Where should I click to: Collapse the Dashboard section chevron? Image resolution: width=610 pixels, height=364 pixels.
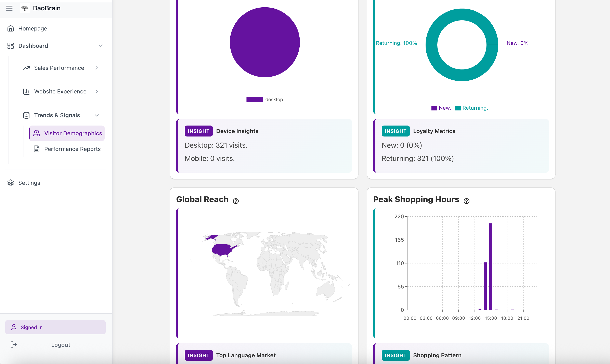[x=101, y=46]
